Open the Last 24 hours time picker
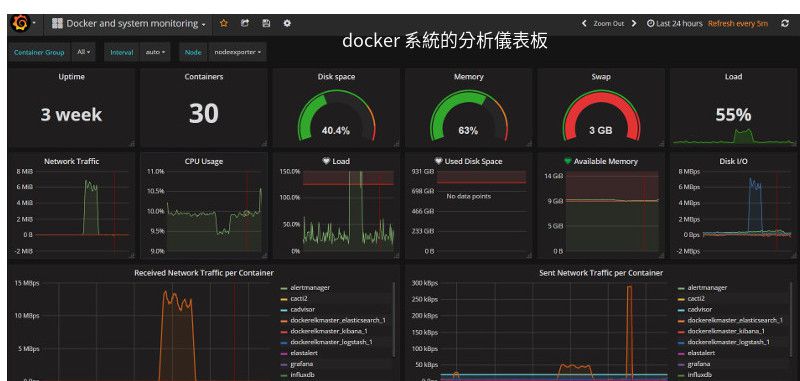The height and width of the screenshot is (381, 800). coord(674,23)
